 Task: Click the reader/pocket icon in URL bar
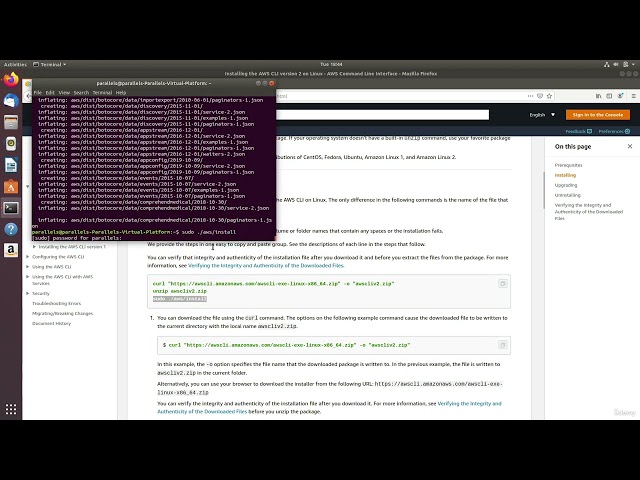click(x=540, y=96)
